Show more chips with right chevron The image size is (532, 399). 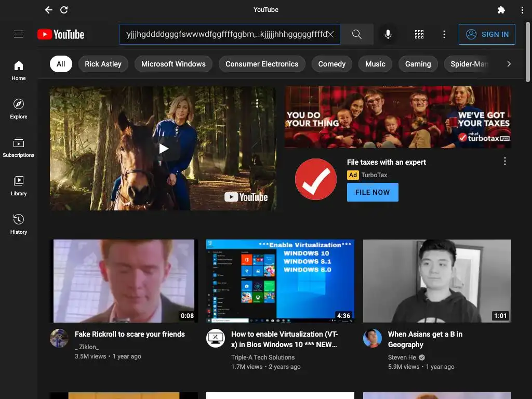point(509,64)
